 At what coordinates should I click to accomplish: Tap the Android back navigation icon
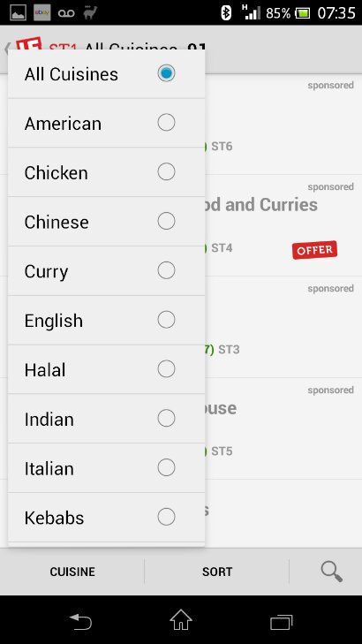(80, 621)
